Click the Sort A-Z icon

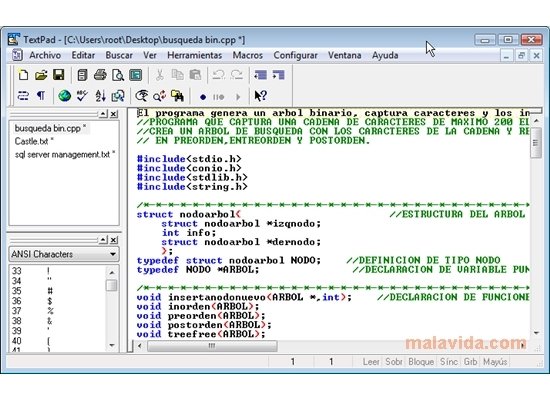tap(100, 96)
